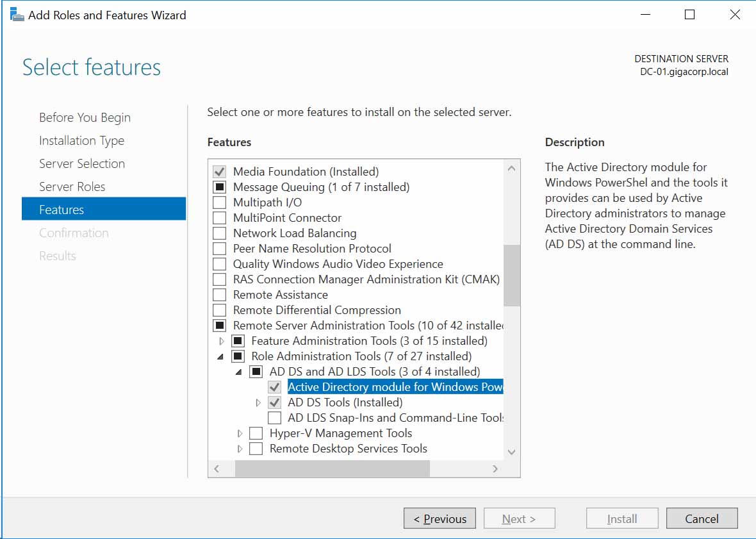Expand the Remote Desktop Services Tools node
This screenshot has height=539, width=756.
tap(238, 448)
